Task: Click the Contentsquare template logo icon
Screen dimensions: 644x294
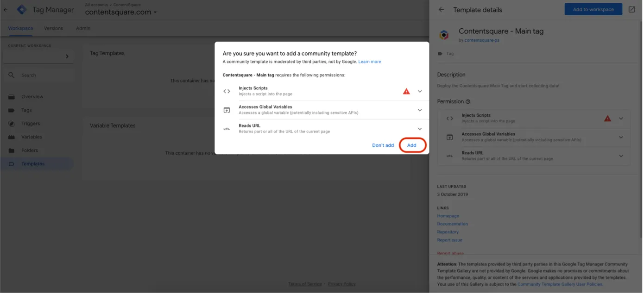Action: point(444,35)
